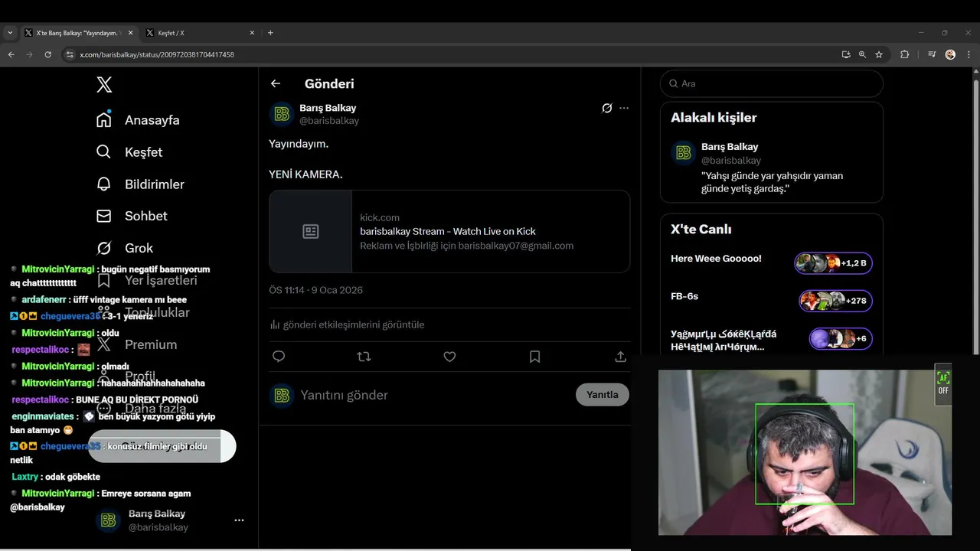Click the magnifier icon next to Keşfet
Viewport: 980px width, 551px height.
[x=104, y=152]
